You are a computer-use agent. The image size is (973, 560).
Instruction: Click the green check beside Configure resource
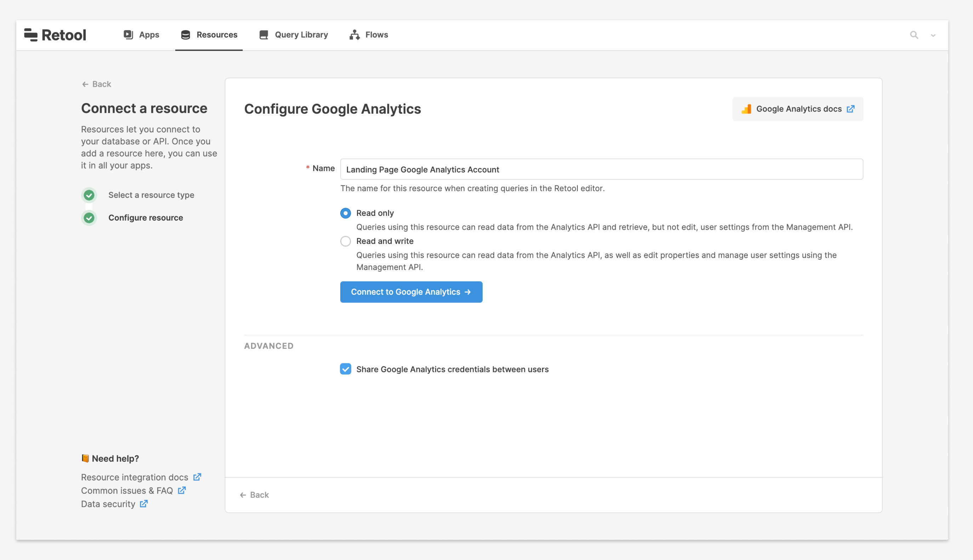(89, 218)
